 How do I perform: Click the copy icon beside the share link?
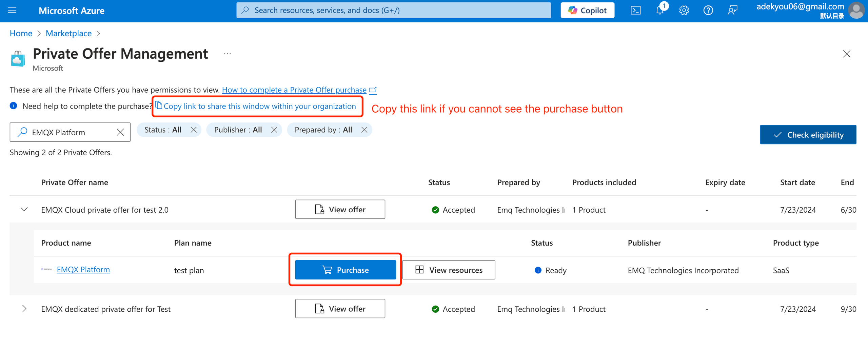click(x=159, y=105)
